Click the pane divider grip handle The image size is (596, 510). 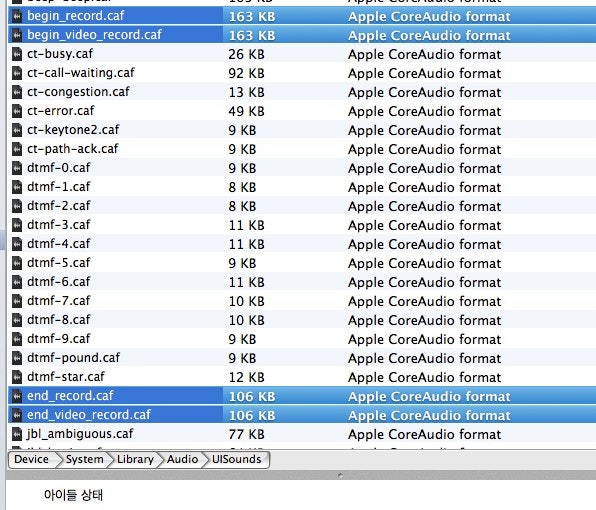(x=340, y=475)
